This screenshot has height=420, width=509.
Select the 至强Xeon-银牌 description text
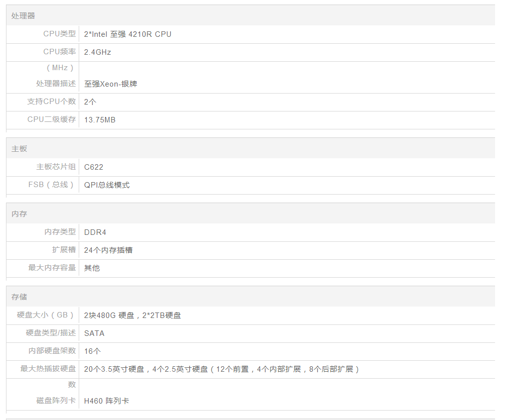click(x=111, y=84)
